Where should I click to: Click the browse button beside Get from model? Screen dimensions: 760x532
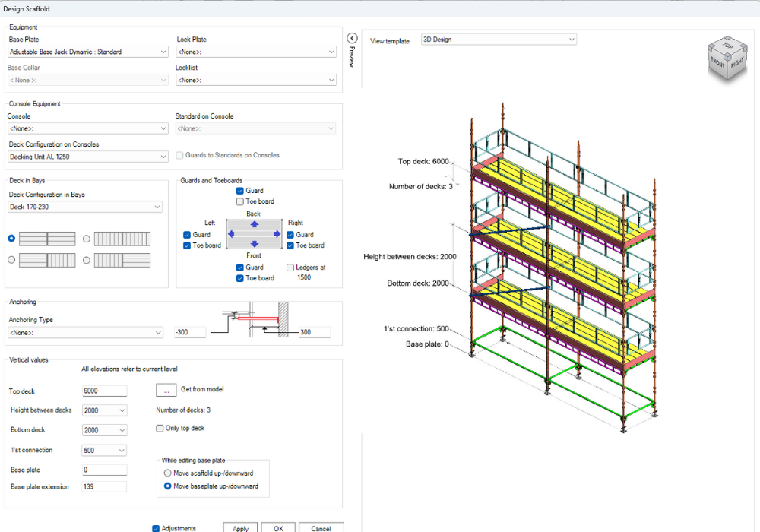pos(166,389)
